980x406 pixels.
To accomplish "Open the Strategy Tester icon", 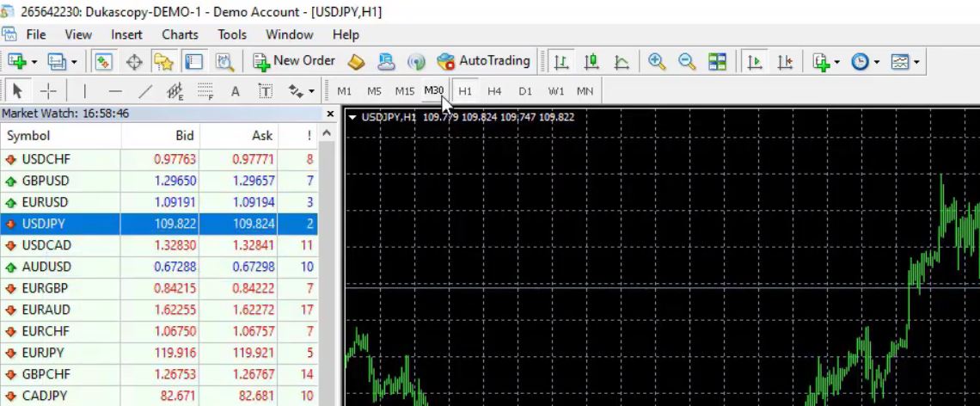I will click(x=224, y=61).
